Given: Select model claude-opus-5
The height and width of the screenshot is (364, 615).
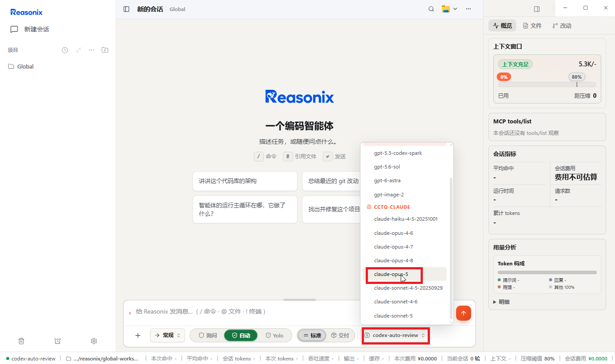Looking at the screenshot, I should point(405,274).
